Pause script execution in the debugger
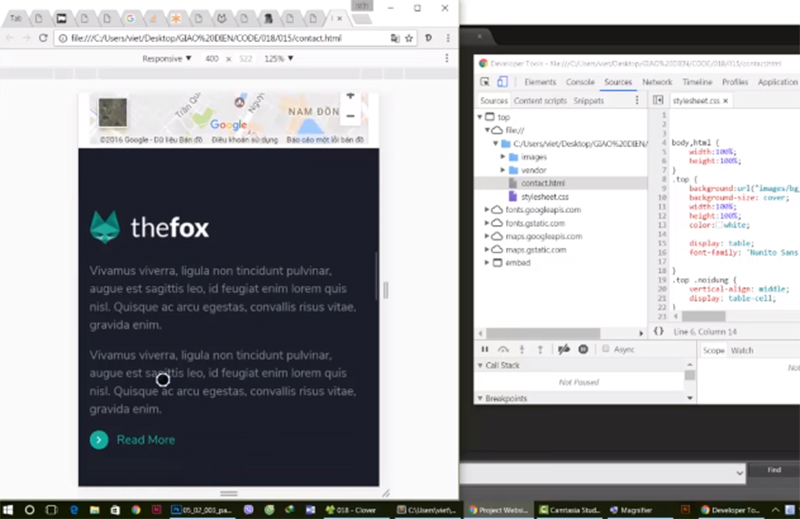800x519 pixels. tap(485, 349)
